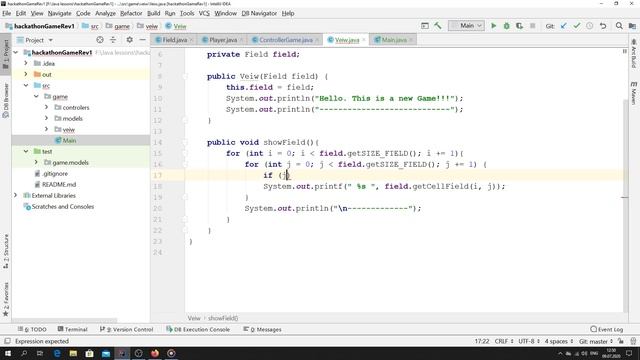Open the File menu
Image resolution: width=640 pixels, height=360 pixels.
tap(7, 13)
